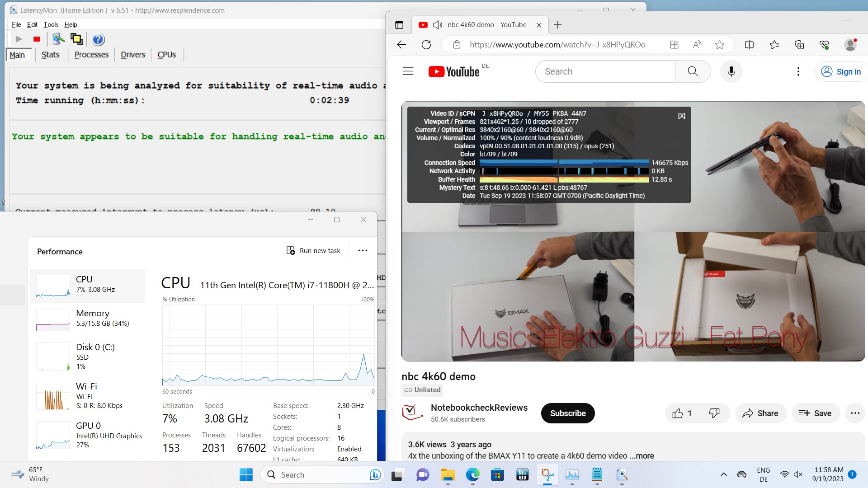The height and width of the screenshot is (488, 868).
Task: Show hidden system tray icons chevron
Action: tap(724, 474)
